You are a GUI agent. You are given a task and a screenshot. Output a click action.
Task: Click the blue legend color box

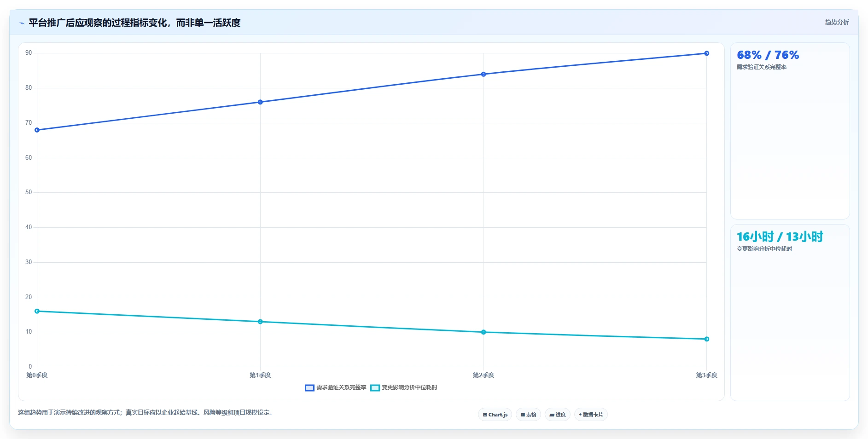pos(309,388)
